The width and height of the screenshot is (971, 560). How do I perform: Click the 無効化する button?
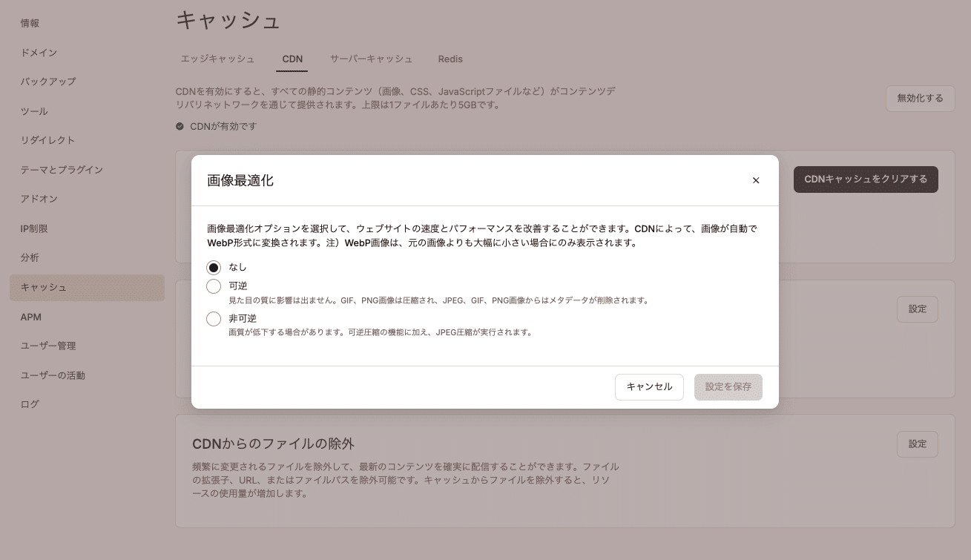(920, 99)
